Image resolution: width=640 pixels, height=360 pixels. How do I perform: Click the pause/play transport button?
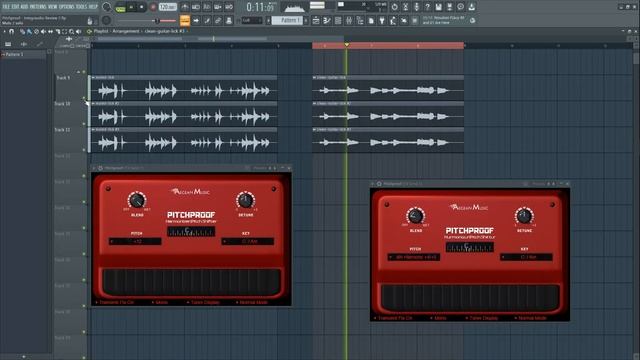(x=131, y=7)
